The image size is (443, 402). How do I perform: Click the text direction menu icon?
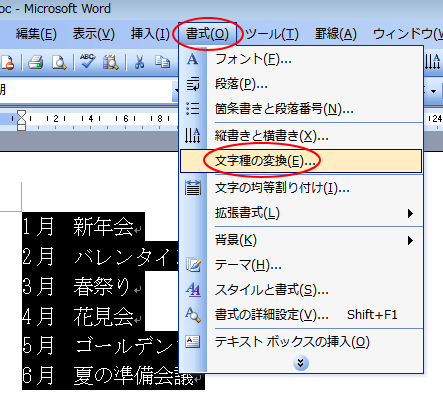pos(193,136)
